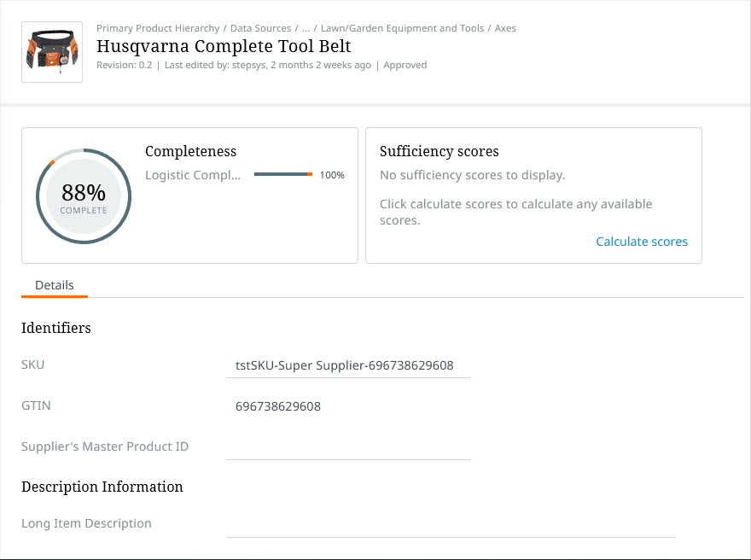Viewport: 751px width, 560px height.
Task: Click the Description Information section heading
Action: coord(102,487)
